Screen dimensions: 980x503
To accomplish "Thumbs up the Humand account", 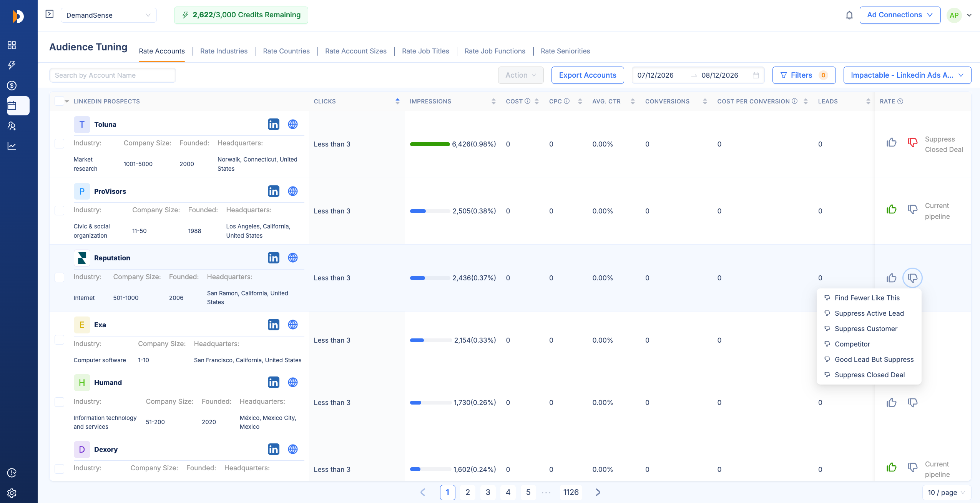I will pyautogui.click(x=892, y=403).
